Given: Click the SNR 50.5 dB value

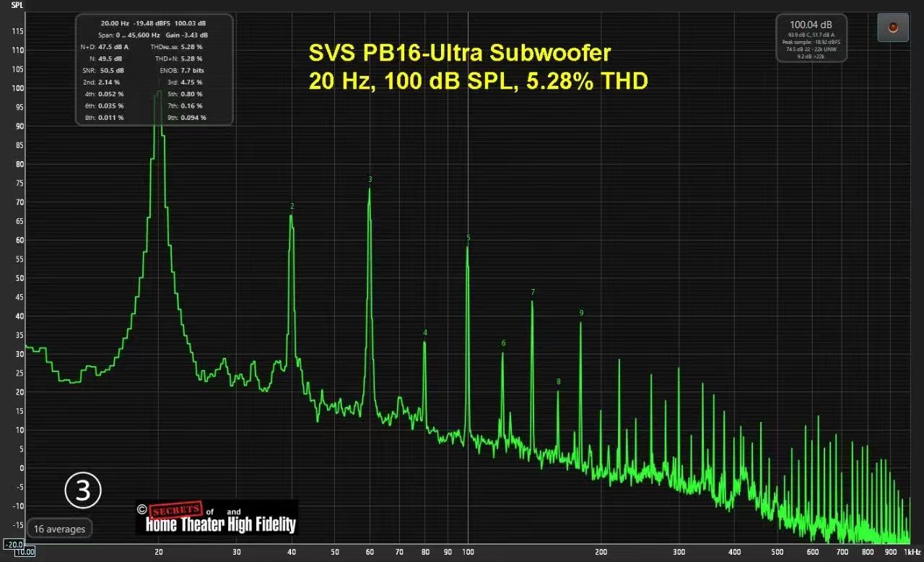Looking at the screenshot, I should point(112,70).
